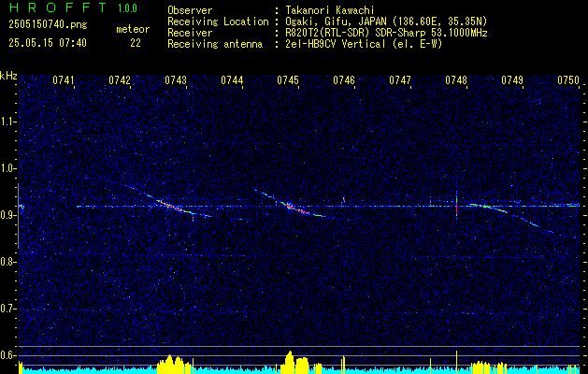Click time marker 0750
Screen dimensions: 588x374
tap(568, 80)
